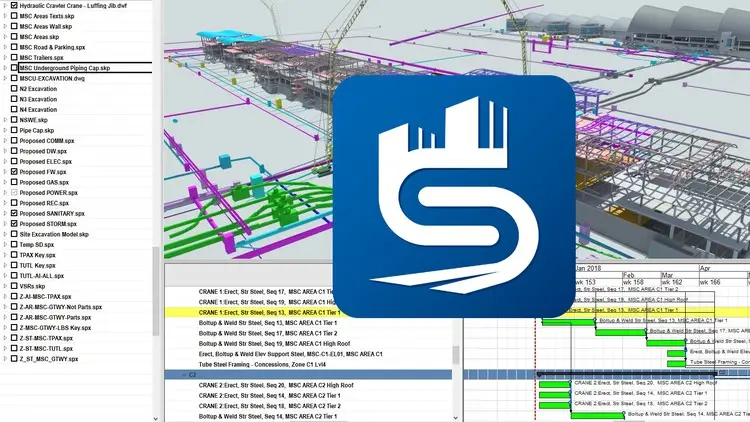The height and width of the screenshot is (422, 750).
Task: Expand the NSWE.skp tree node
Action: coord(5,120)
